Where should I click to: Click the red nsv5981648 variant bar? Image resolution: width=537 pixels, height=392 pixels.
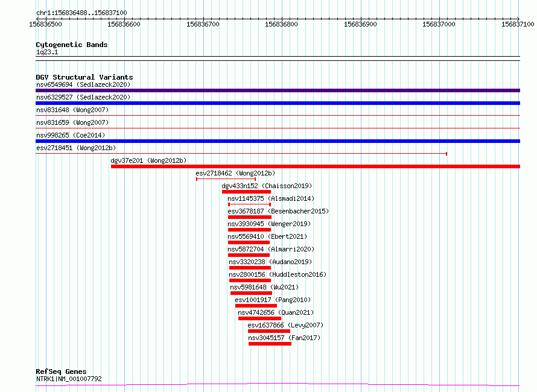point(252,293)
